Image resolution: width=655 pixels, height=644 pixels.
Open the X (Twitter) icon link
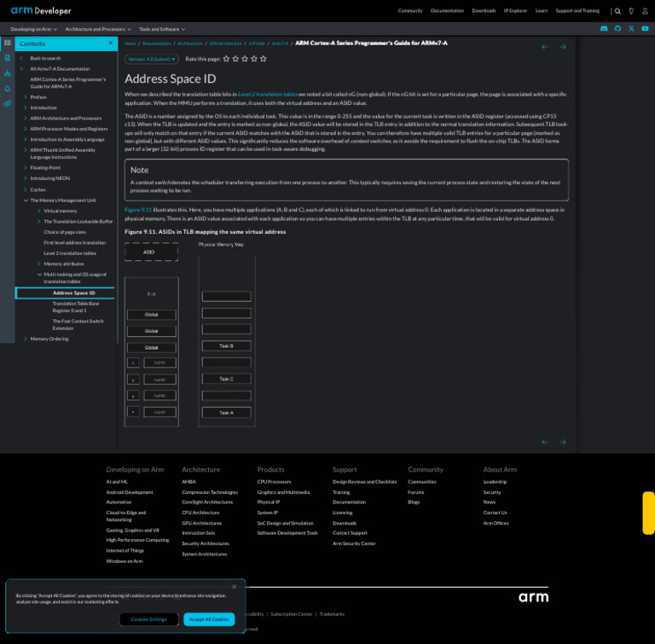pyautogui.click(x=631, y=29)
